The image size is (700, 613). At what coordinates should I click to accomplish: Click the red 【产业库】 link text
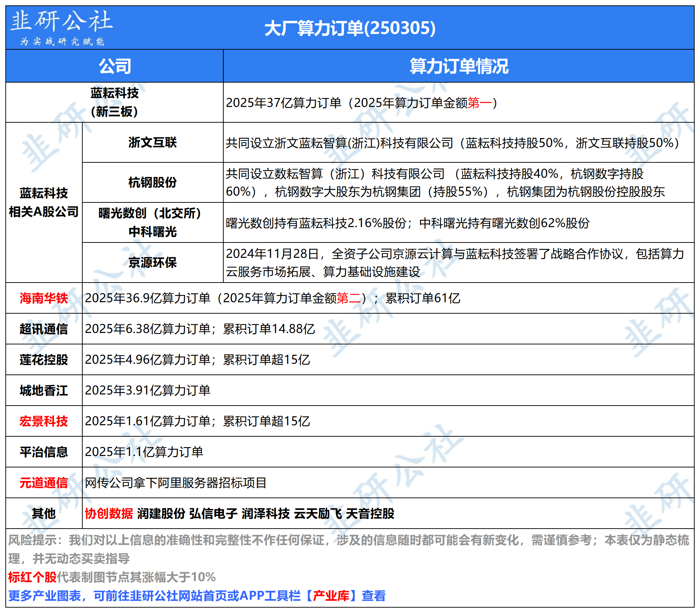[x=331, y=596]
